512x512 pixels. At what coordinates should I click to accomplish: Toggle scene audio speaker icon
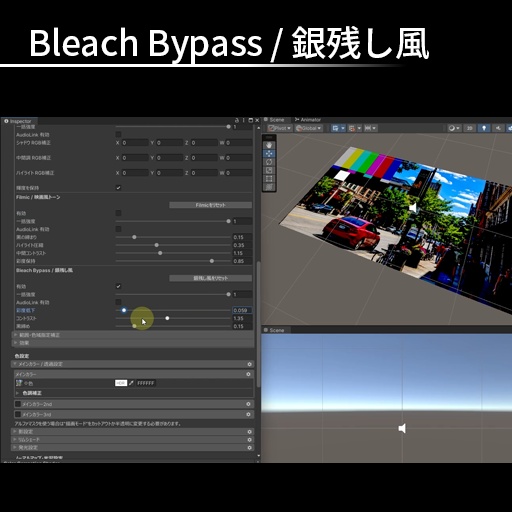(498, 128)
